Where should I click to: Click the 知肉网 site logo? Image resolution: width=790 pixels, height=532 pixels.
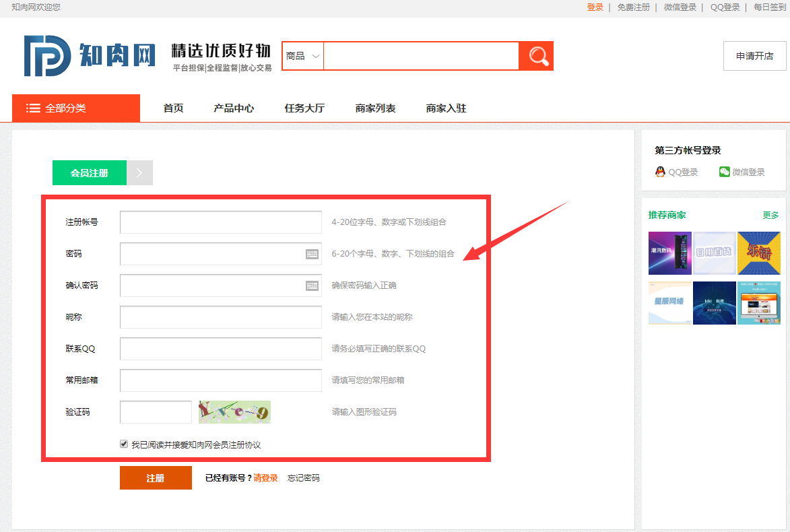tap(90, 55)
